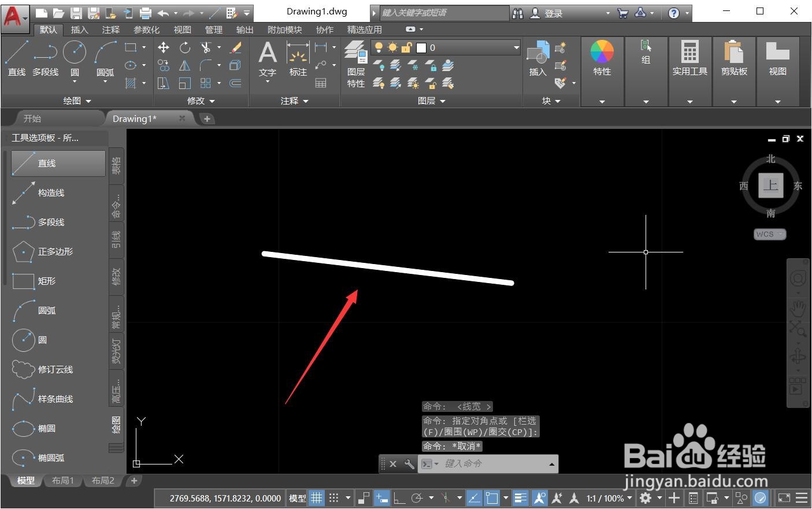This screenshot has width=812, height=509.
Task: Click the Stretch tool icon
Action: tap(164, 83)
